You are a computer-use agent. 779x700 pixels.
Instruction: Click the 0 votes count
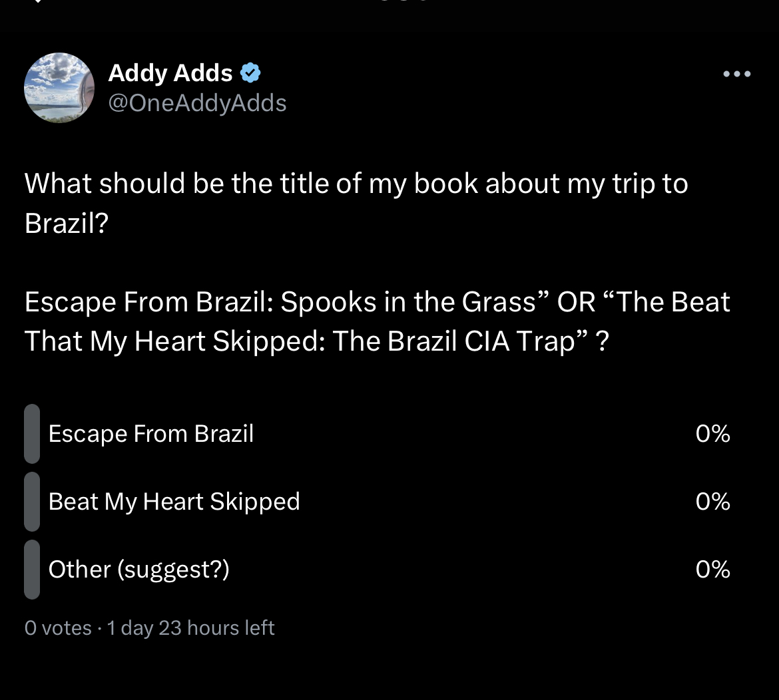(58, 628)
